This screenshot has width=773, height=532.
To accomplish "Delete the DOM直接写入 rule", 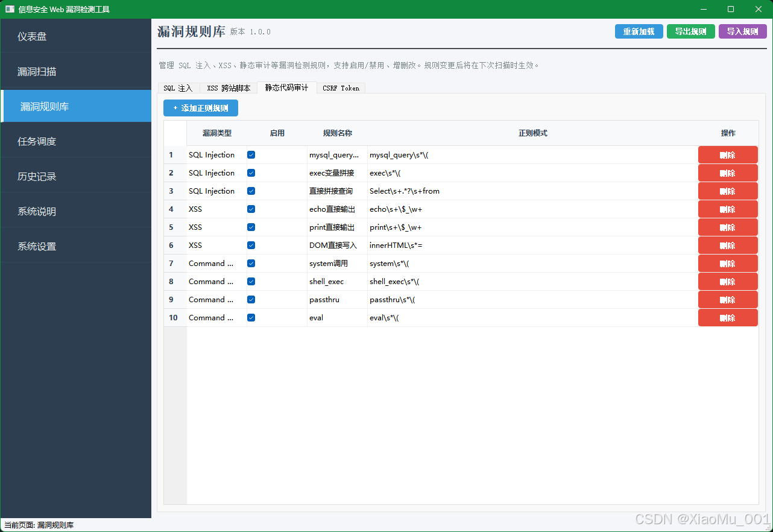I will [728, 245].
